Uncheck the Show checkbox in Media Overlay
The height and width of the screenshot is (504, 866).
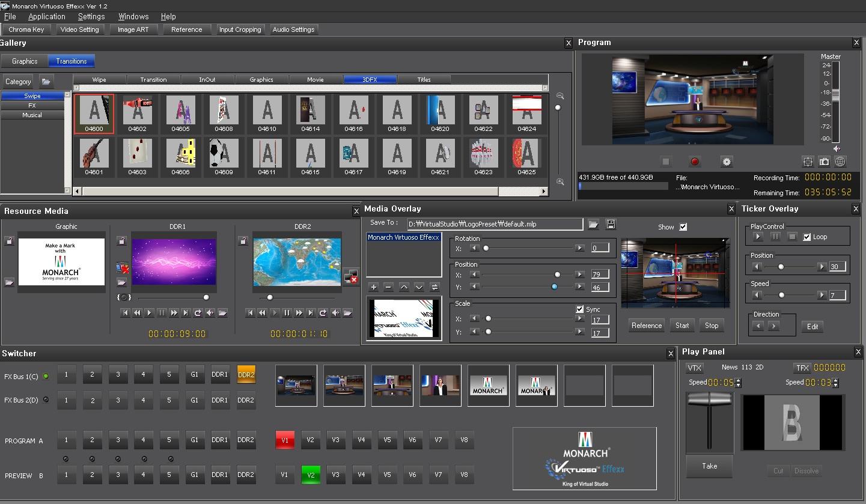coord(683,227)
